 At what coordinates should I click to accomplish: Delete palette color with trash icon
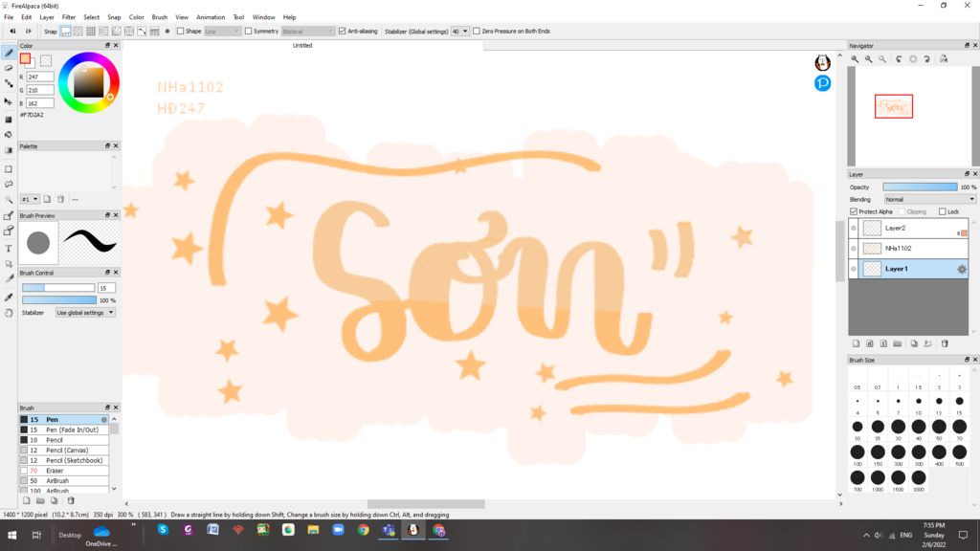[x=60, y=199]
